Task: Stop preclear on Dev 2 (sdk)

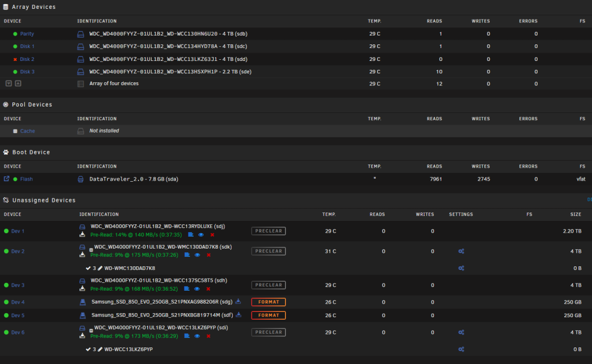Action: coord(208,255)
